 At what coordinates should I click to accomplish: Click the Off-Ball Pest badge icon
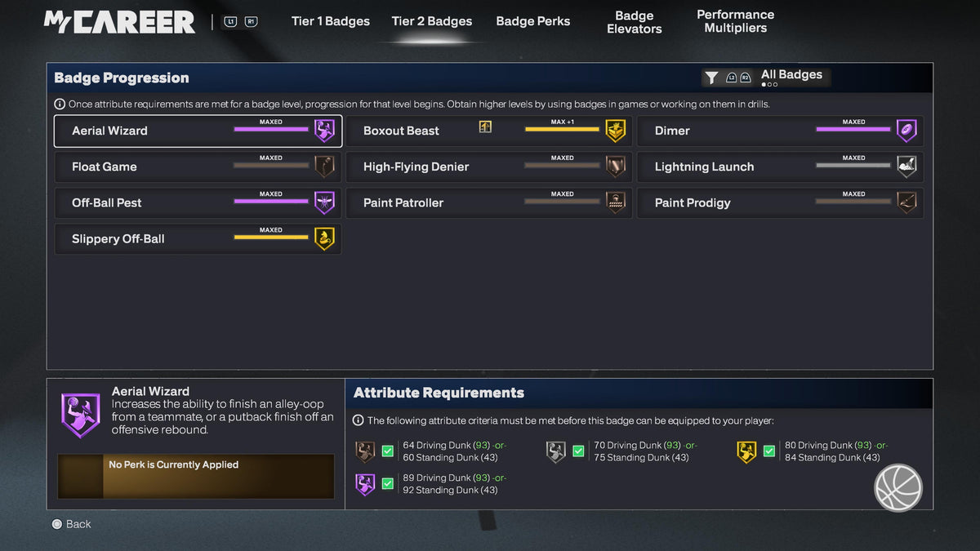click(324, 202)
